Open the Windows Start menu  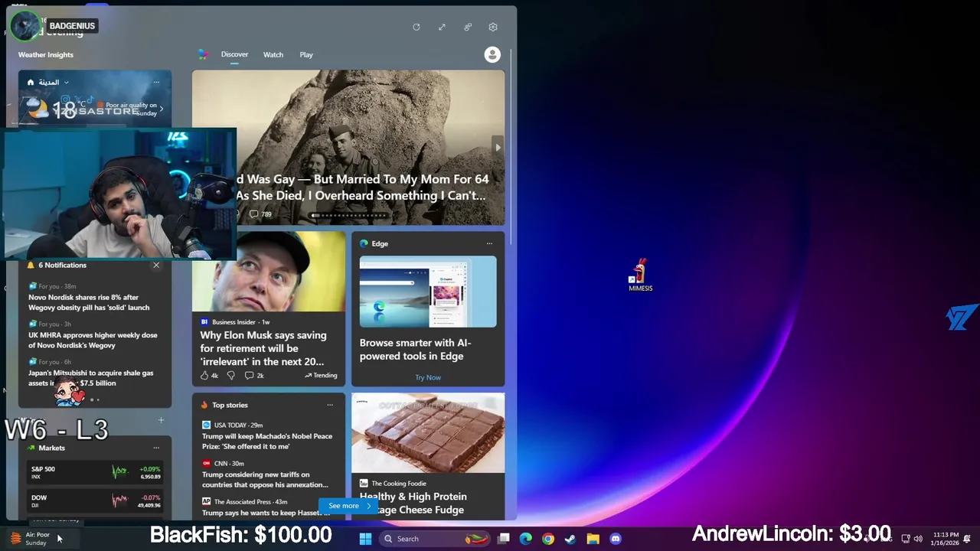365,539
